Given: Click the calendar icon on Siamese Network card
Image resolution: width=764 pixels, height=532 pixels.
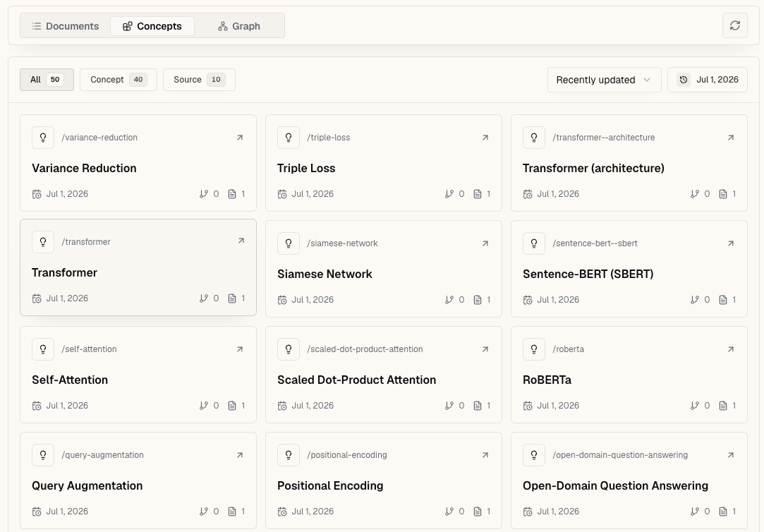Looking at the screenshot, I should 282,300.
